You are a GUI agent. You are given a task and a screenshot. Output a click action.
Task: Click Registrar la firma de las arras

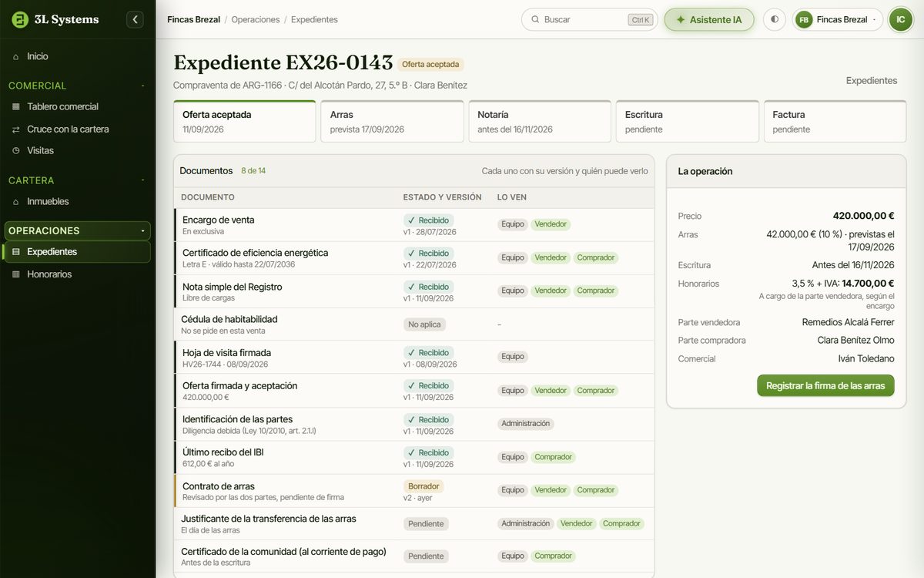[x=825, y=385]
